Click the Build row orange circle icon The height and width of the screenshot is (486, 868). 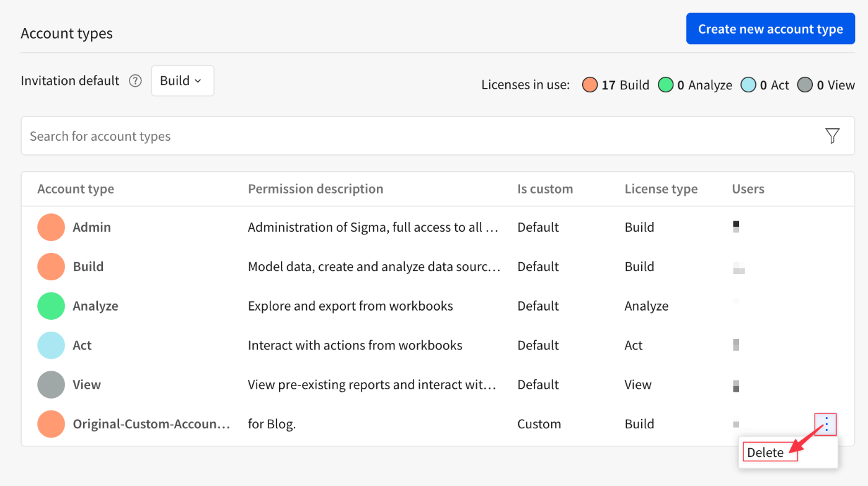pyautogui.click(x=51, y=267)
